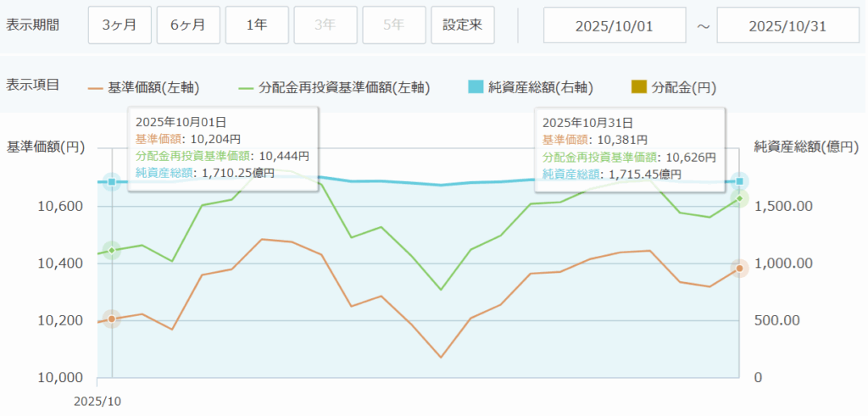Choose the 設定来 period option
868x416 pixels.
(462, 25)
